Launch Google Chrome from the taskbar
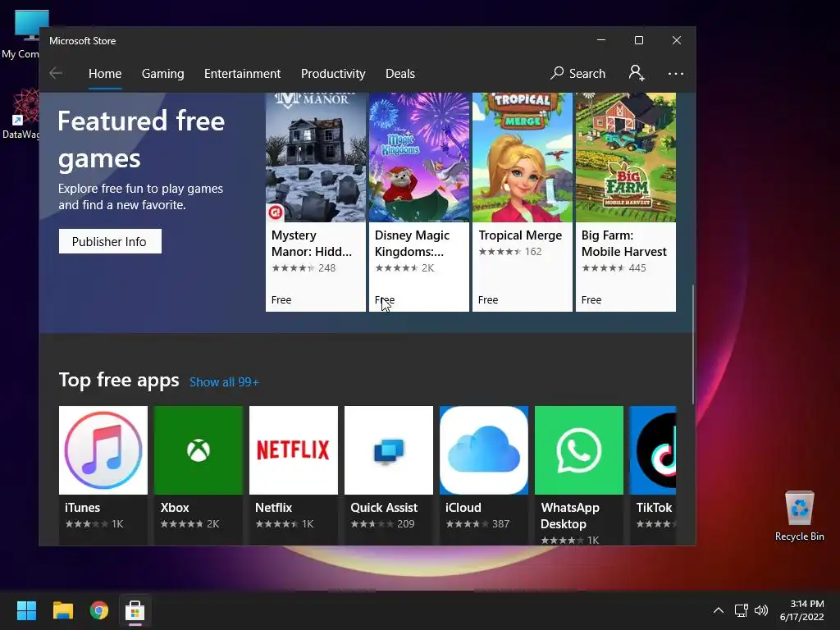Viewport: 840px width, 630px height. [x=99, y=610]
